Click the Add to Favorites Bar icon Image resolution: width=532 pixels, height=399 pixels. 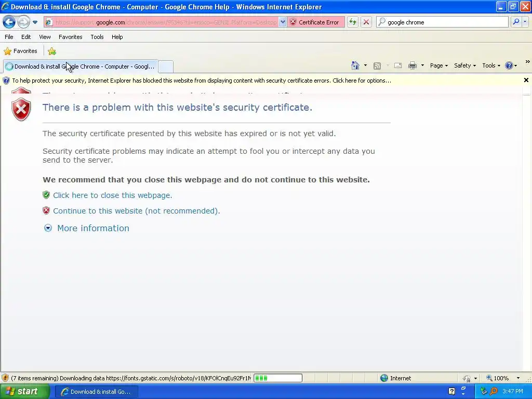click(52, 51)
